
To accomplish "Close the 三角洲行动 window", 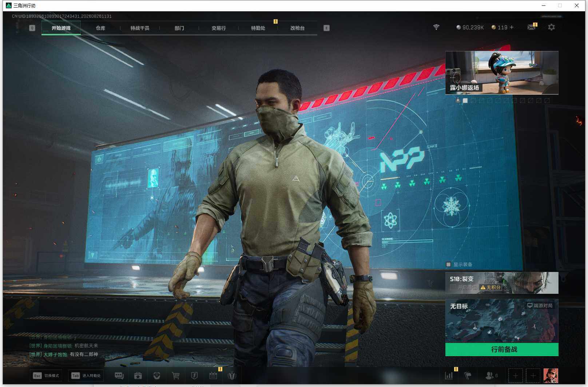I will [x=577, y=5].
